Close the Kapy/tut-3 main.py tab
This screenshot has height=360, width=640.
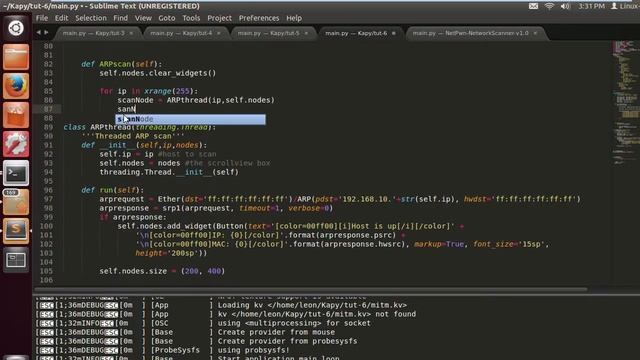pos(131,33)
